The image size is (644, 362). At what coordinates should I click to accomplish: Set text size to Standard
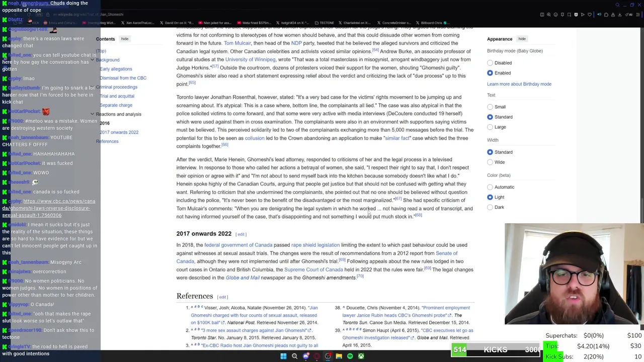490,117
